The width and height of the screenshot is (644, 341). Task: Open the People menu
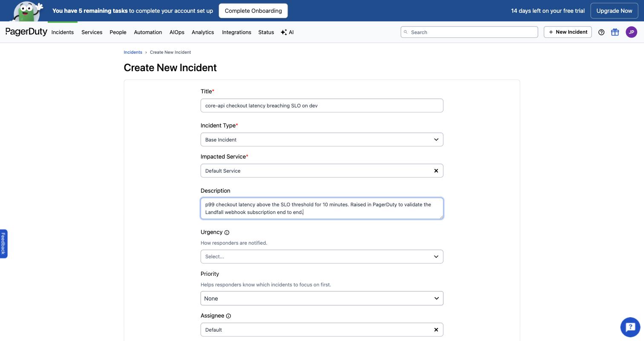(x=118, y=32)
